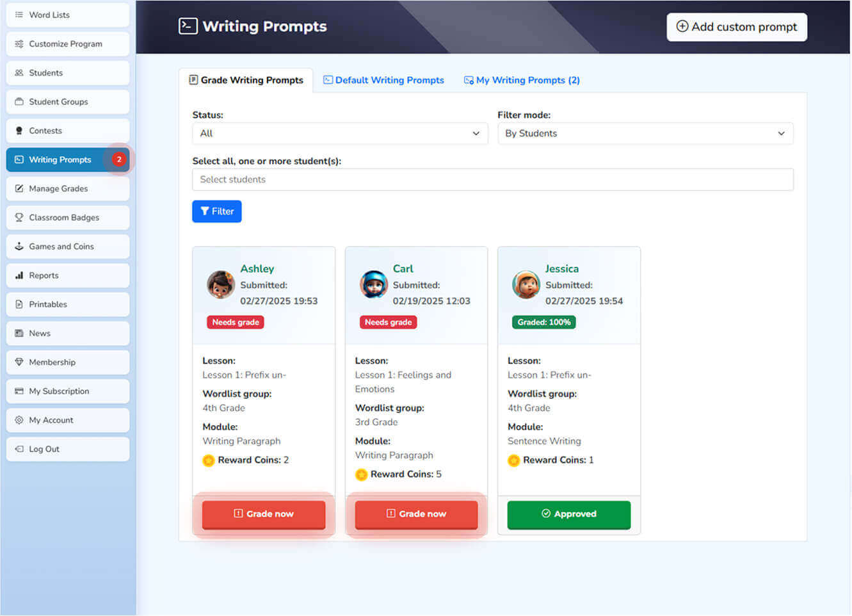Image resolution: width=852 pixels, height=616 pixels.
Task: Click the Classroom Badges icon
Action: (x=19, y=218)
